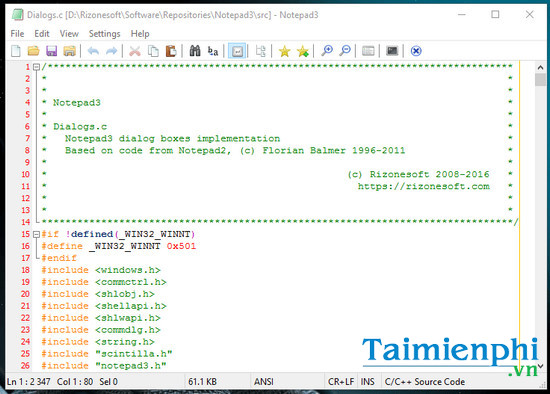Toggle word wrap in the toolbar

(237, 51)
